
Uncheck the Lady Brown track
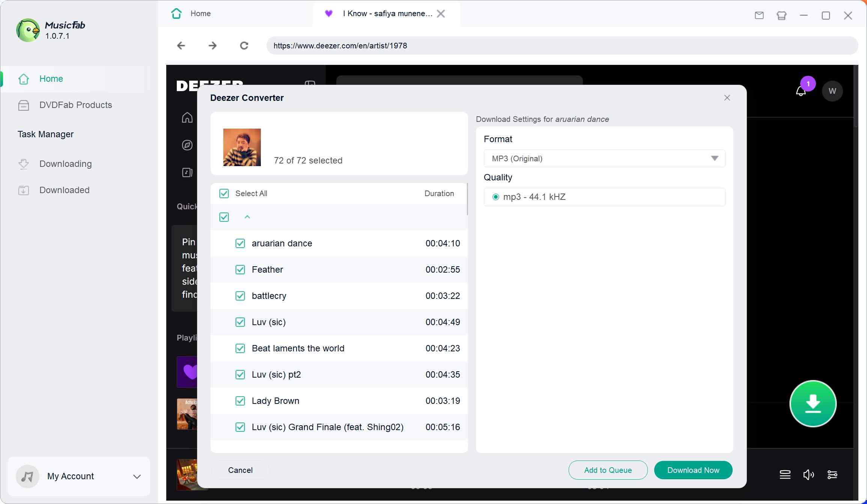[x=240, y=401]
